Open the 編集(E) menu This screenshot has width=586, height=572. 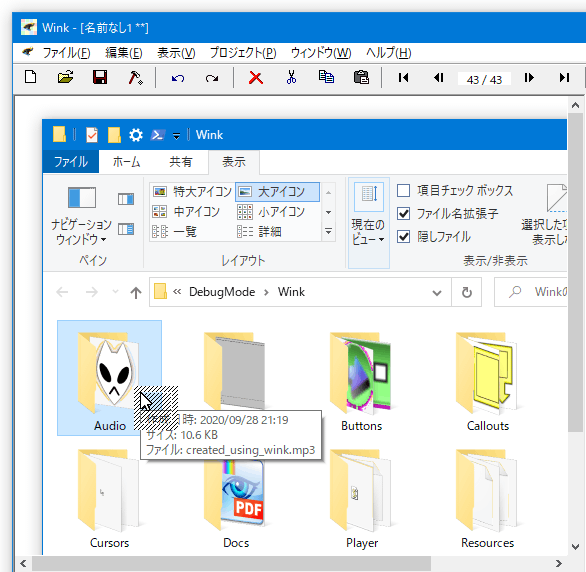click(x=124, y=53)
